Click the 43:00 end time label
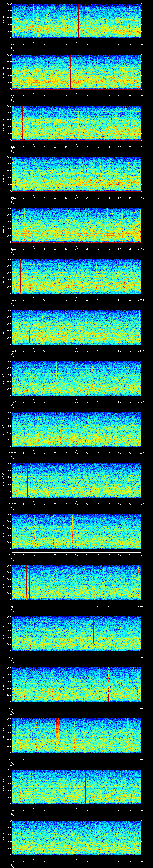 click(x=141, y=606)
